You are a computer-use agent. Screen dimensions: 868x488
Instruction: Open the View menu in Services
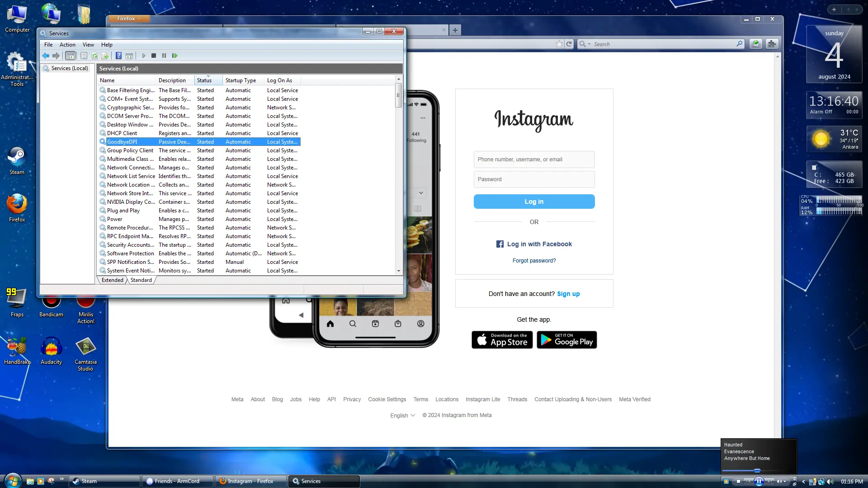[88, 45]
